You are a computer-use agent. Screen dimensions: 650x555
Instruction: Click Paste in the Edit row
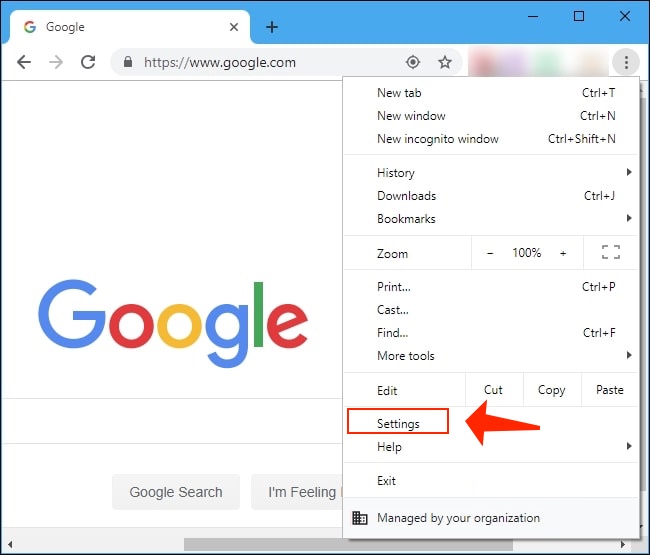(610, 390)
